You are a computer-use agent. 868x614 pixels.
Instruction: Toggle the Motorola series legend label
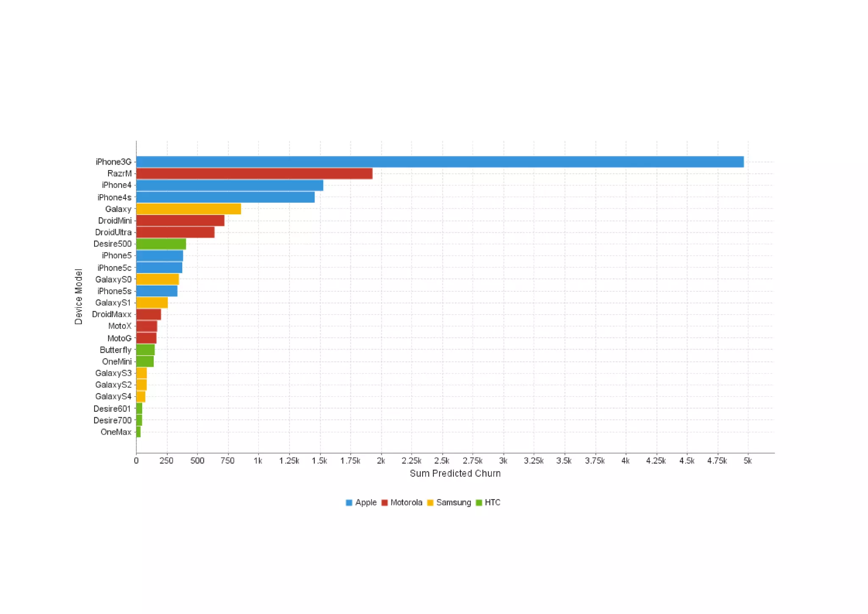tap(406, 502)
